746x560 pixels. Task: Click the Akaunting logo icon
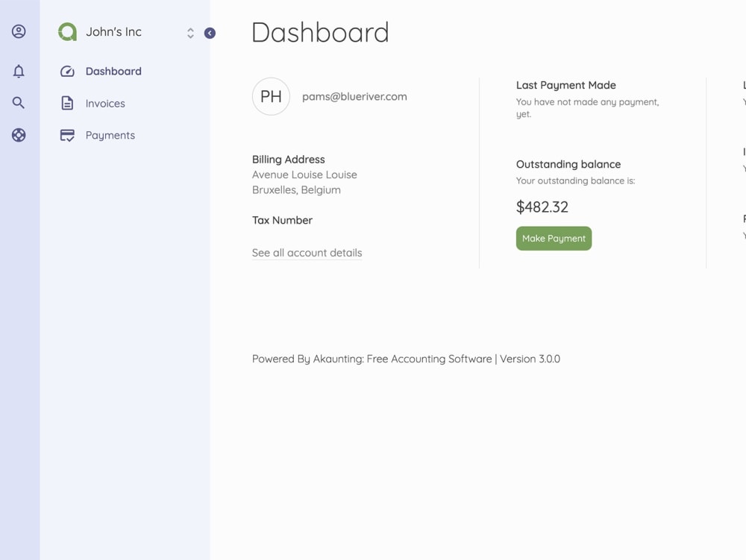(68, 32)
